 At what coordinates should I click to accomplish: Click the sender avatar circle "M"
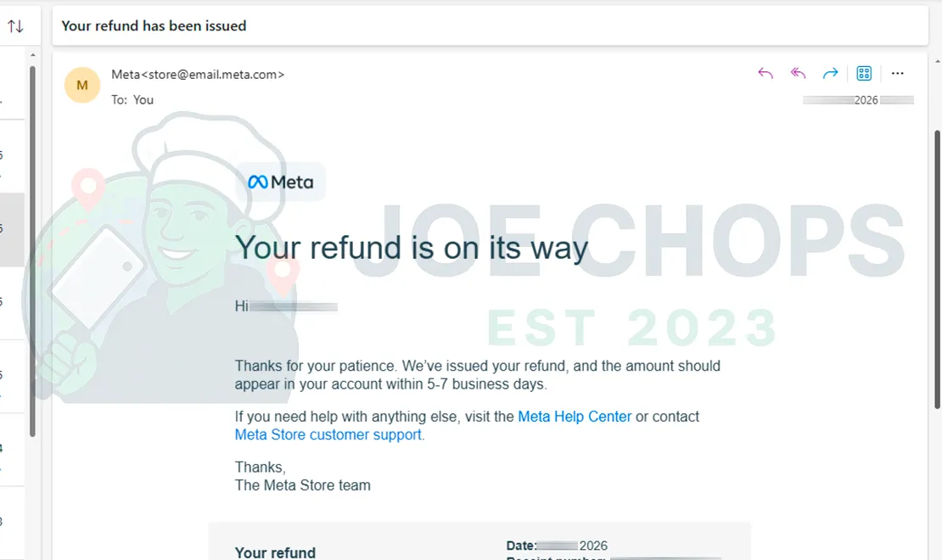tap(82, 85)
